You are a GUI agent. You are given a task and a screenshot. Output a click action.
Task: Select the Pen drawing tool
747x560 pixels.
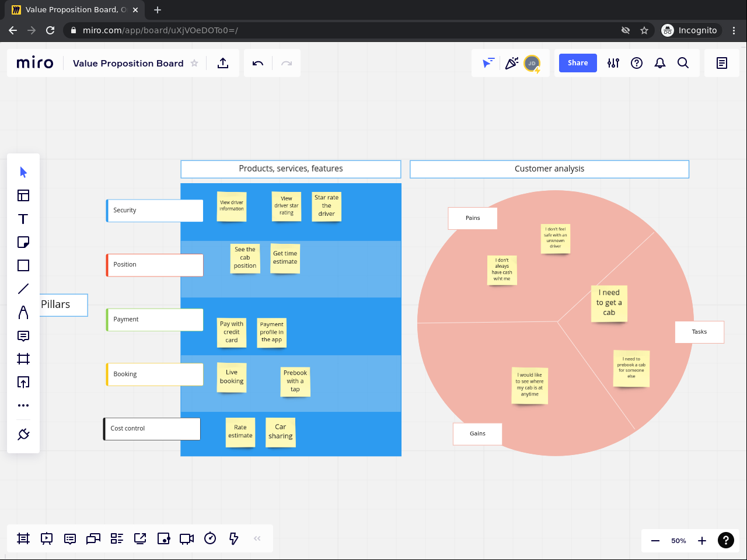point(23,312)
